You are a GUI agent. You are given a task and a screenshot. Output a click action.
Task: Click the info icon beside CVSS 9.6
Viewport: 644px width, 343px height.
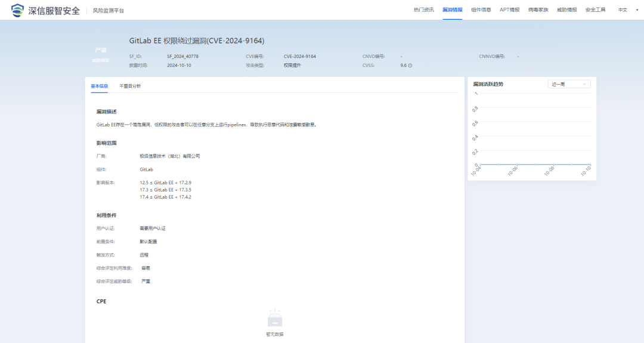410,65
